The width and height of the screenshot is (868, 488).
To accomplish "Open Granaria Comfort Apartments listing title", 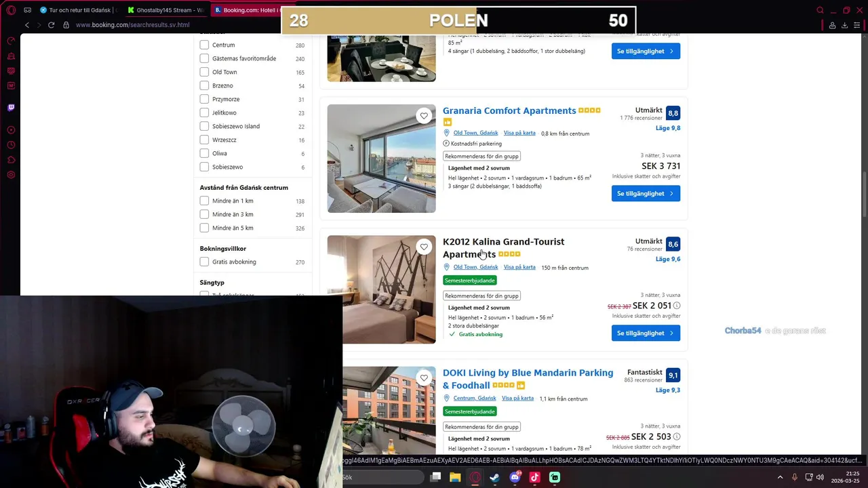I will pyautogui.click(x=509, y=110).
